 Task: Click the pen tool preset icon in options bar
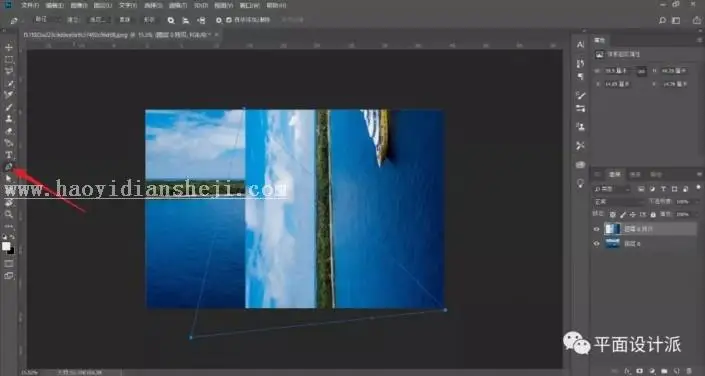coord(14,20)
